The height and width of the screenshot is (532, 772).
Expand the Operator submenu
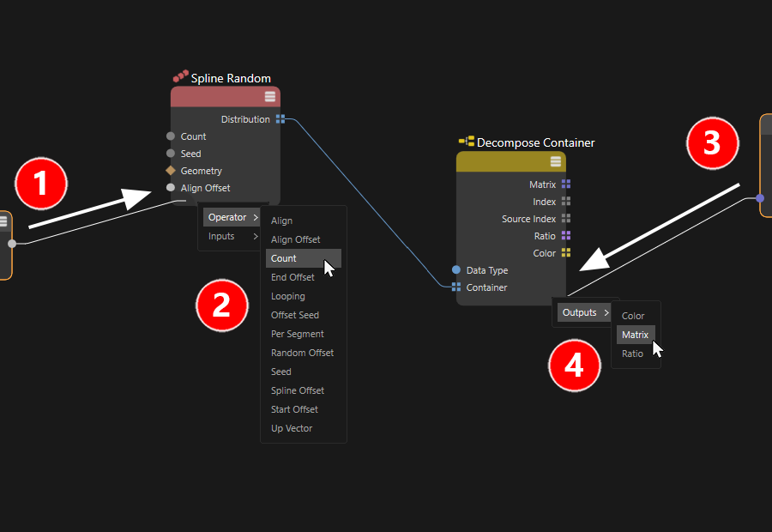pos(232,217)
